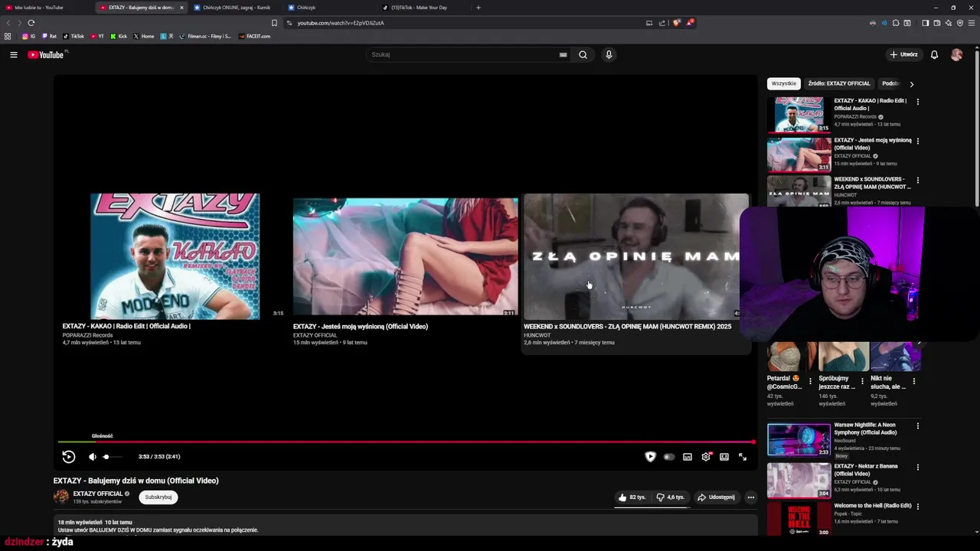Click the Utwórz create button
This screenshot has width=980, height=551.
(904, 54)
